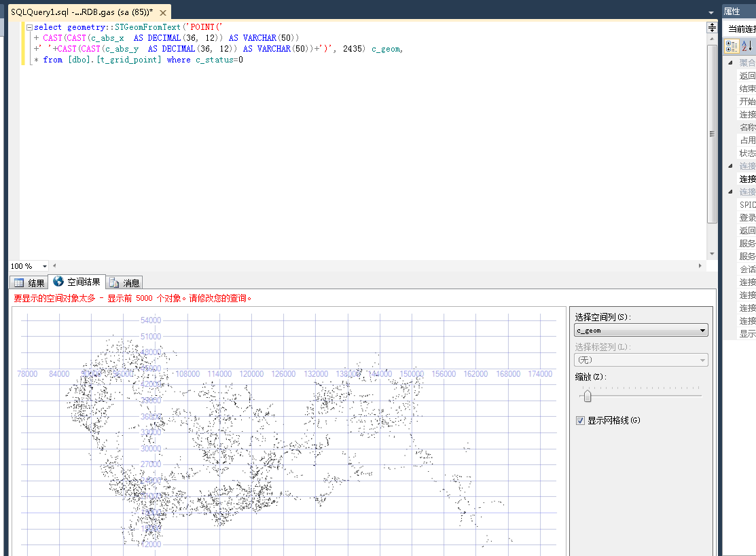Collapse the greyed 连接 category under 状态
Screen dimensions: 756x556
tap(730, 166)
